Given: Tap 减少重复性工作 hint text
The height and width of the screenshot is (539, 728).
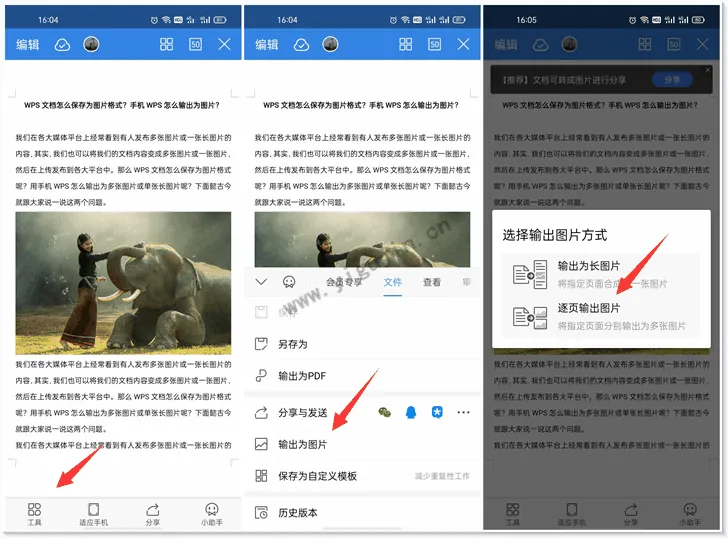Looking at the screenshot, I should point(442,476).
